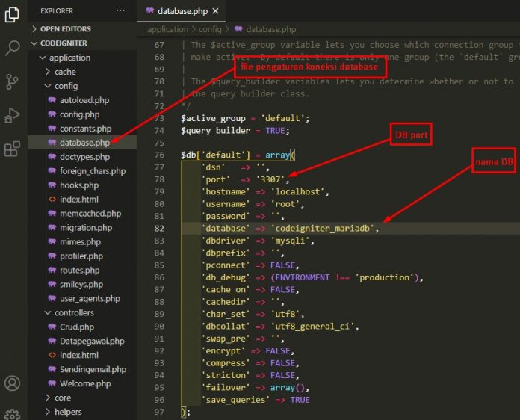The image size is (520, 420).
Task: Click the 'production' string on line 86
Action: pos(385,277)
